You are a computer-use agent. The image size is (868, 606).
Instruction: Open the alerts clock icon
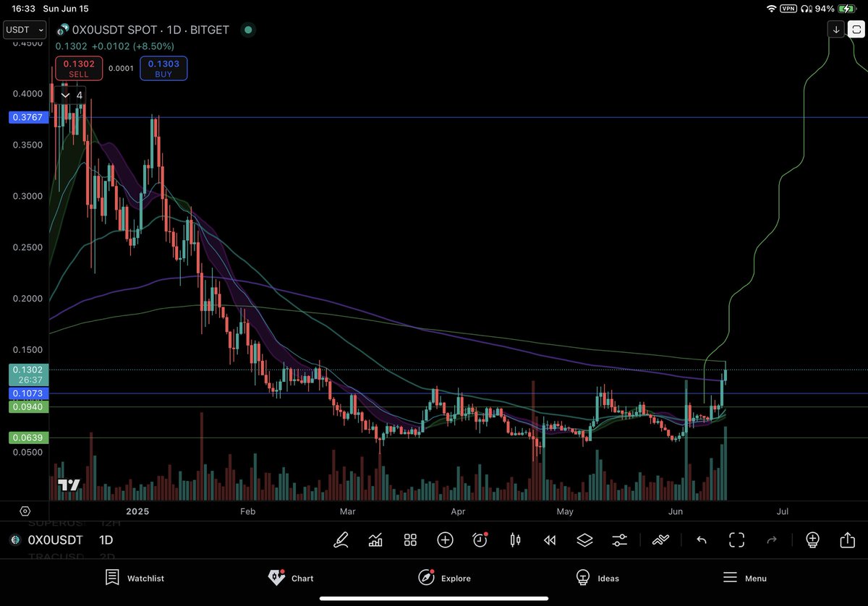click(x=480, y=539)
